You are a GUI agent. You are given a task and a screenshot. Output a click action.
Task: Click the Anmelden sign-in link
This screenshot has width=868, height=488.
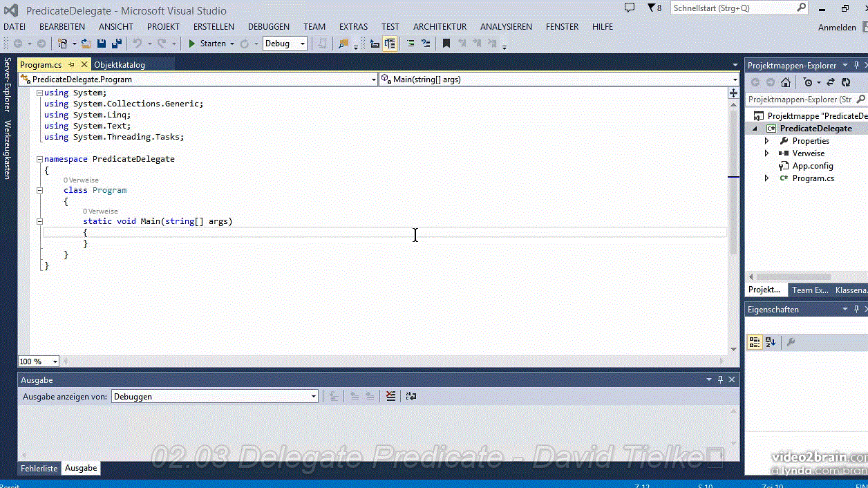tap(837, 28)
